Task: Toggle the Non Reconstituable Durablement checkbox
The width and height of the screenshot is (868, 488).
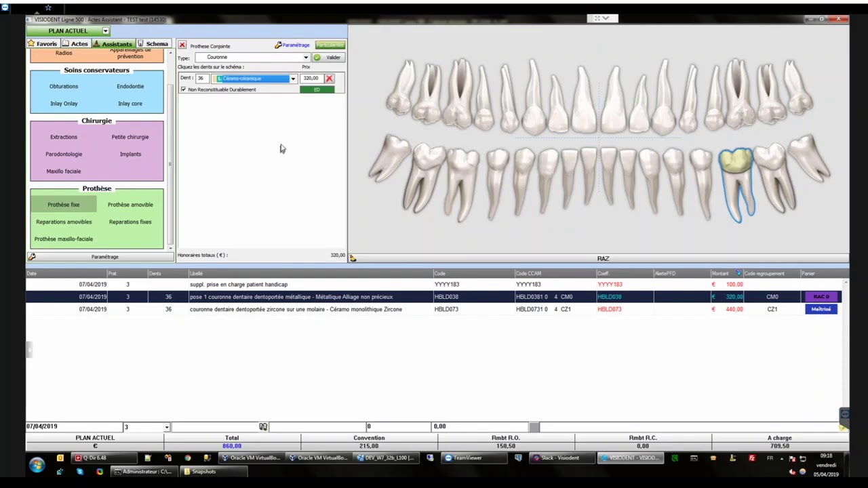Action: point(183,89)
